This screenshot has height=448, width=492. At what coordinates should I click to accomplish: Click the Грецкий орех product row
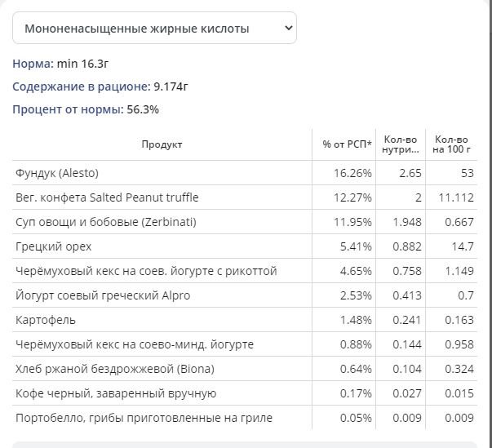[x=245, y=246]
